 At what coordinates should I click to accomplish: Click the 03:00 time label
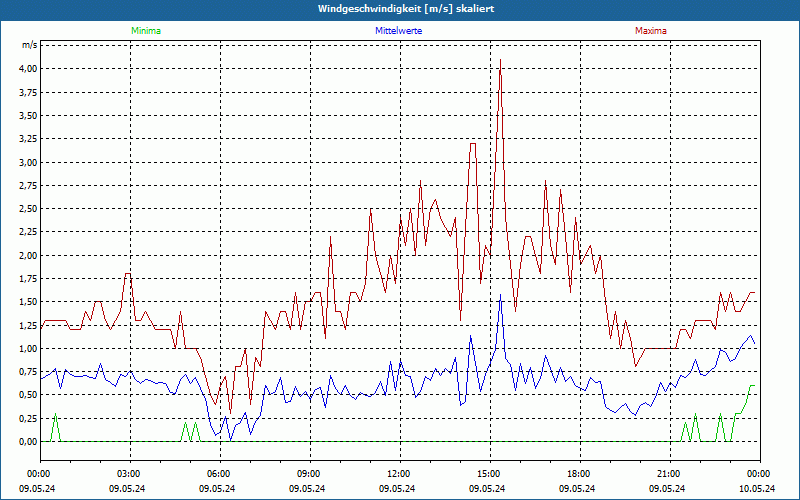(129, 473)
